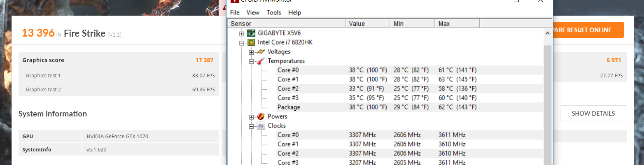Click the HWMonitor app icon in title bar
This screenshot has width=644, height=165.
click(233, 2)
